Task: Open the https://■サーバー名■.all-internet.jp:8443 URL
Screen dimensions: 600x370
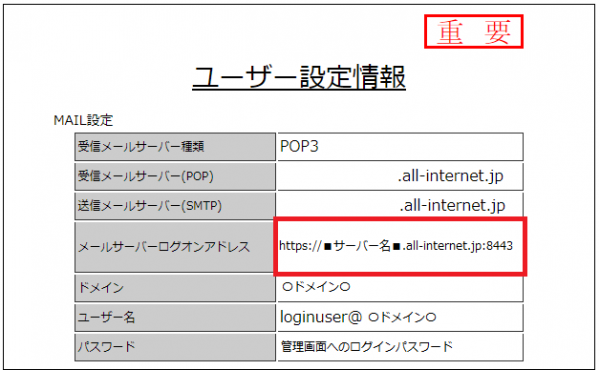Action: point(396,246)
